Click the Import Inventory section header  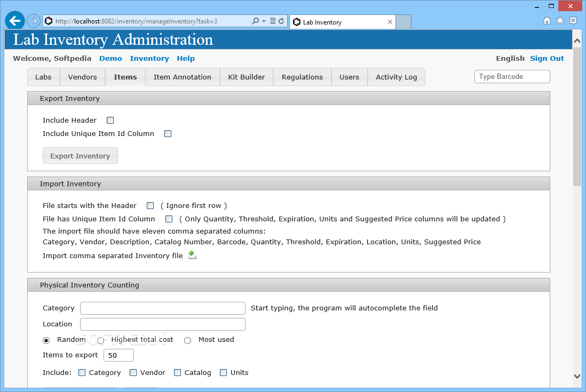[289, 183]
